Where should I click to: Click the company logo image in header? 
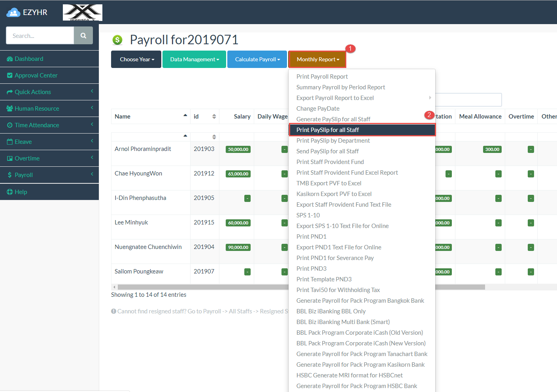pyautogui.click(x=82, y=13)
